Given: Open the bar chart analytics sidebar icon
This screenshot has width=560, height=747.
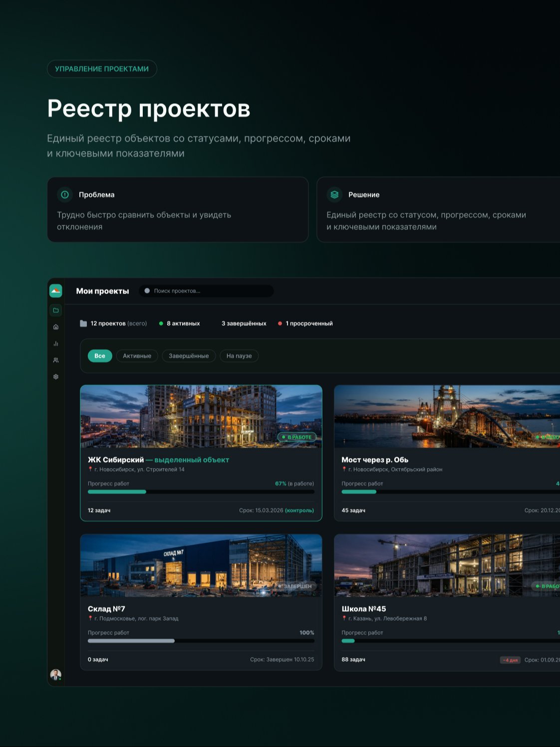Looking at the screenshot, I should click(56, 343).
